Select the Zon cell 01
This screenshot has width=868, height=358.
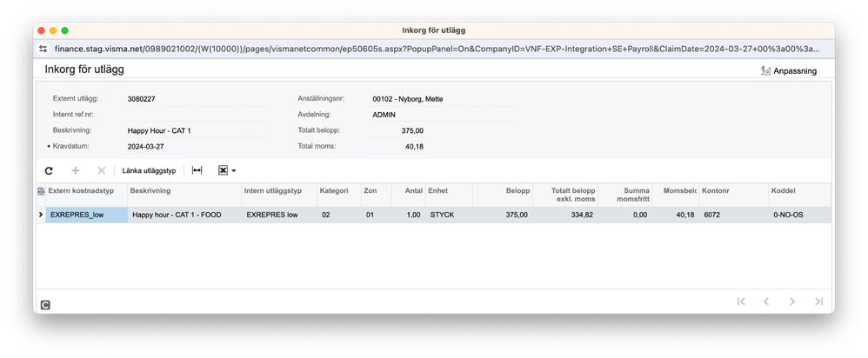coord(376,215)
